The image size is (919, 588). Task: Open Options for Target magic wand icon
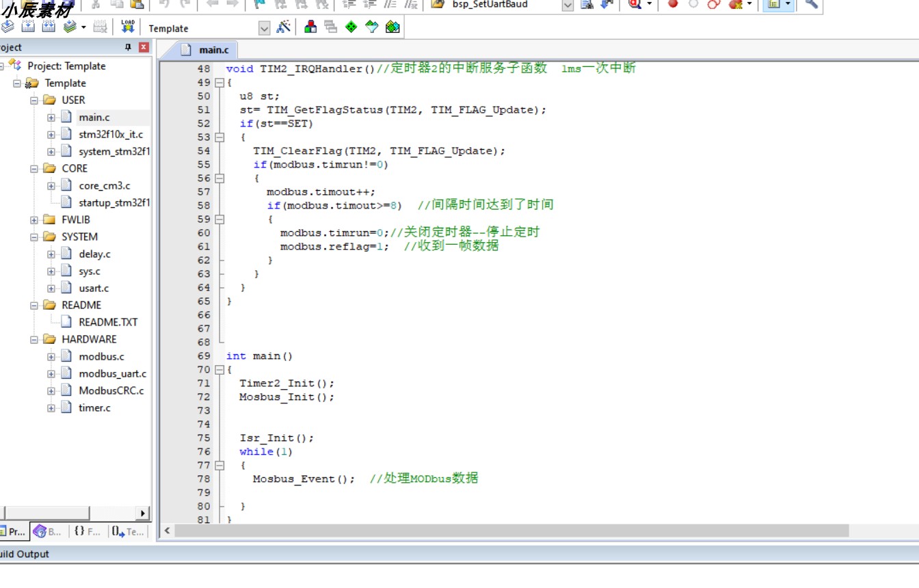[284, 27]
